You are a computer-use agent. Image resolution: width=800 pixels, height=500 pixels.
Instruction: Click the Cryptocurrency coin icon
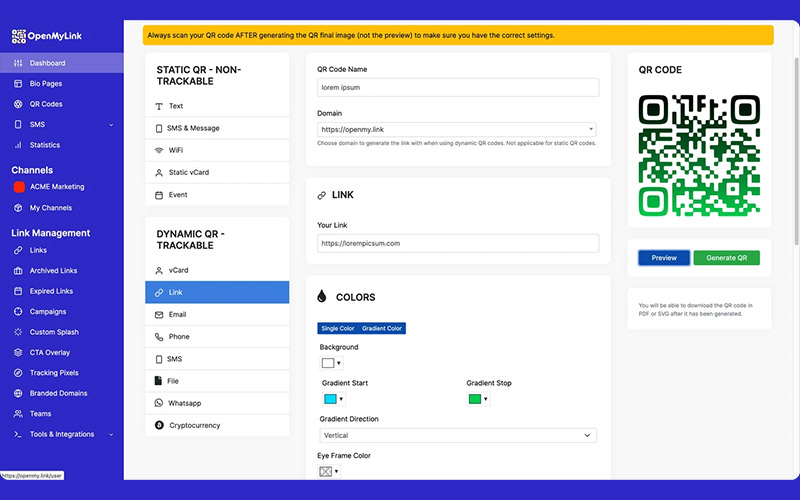point(159,425)
